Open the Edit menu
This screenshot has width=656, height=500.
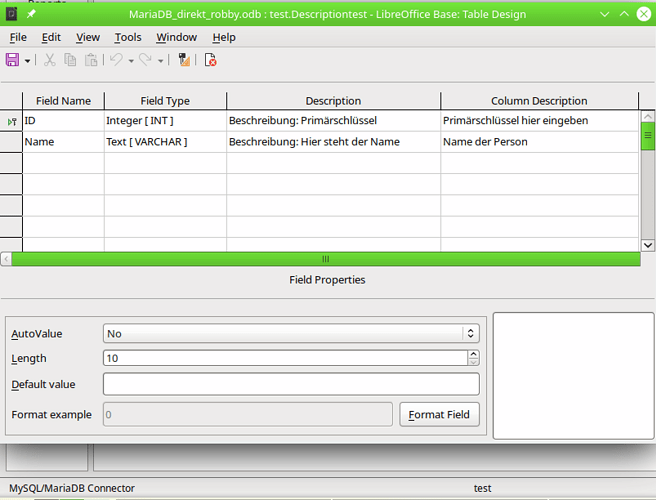[51, 37]
